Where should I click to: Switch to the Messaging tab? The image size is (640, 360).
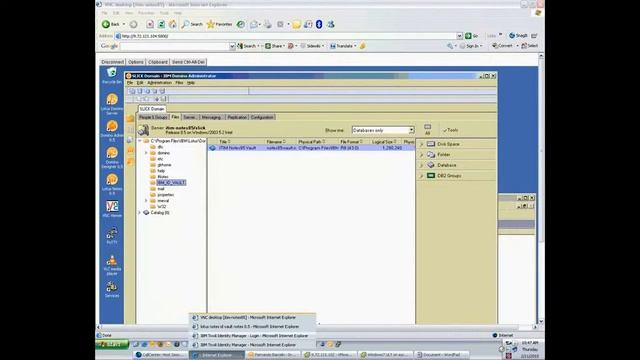click(x=211, y=117)
